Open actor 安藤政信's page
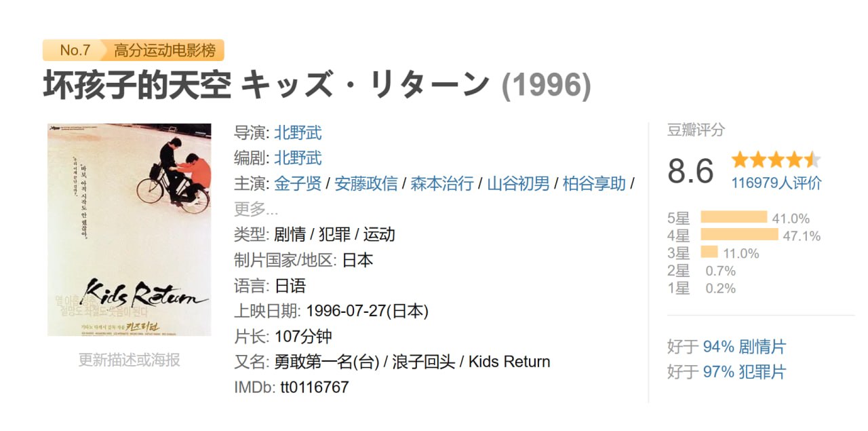Image resolution: width=868 pixels, height=431 pixels. [x=366, y=183]
